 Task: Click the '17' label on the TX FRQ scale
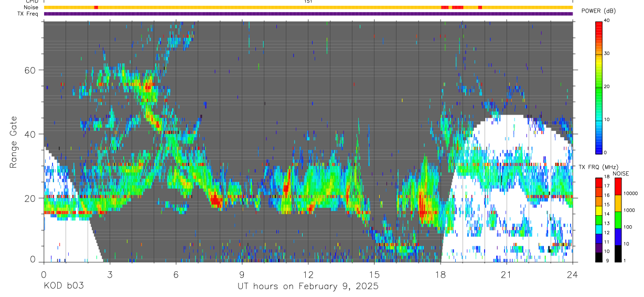(607, 186)
